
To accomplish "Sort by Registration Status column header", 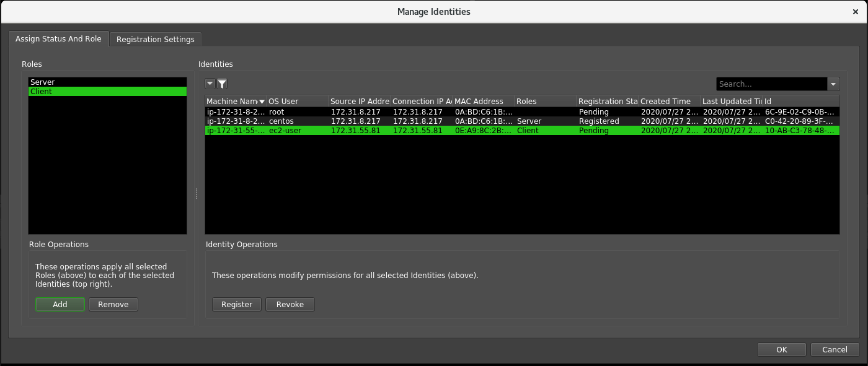I will 607,101.
